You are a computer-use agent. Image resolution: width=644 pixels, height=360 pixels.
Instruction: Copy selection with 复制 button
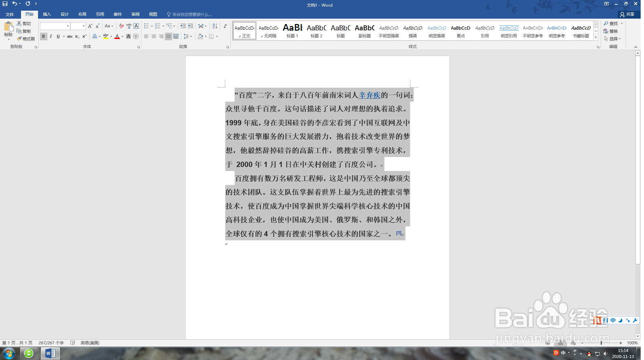pyautogui.click(x=24, y=31)
